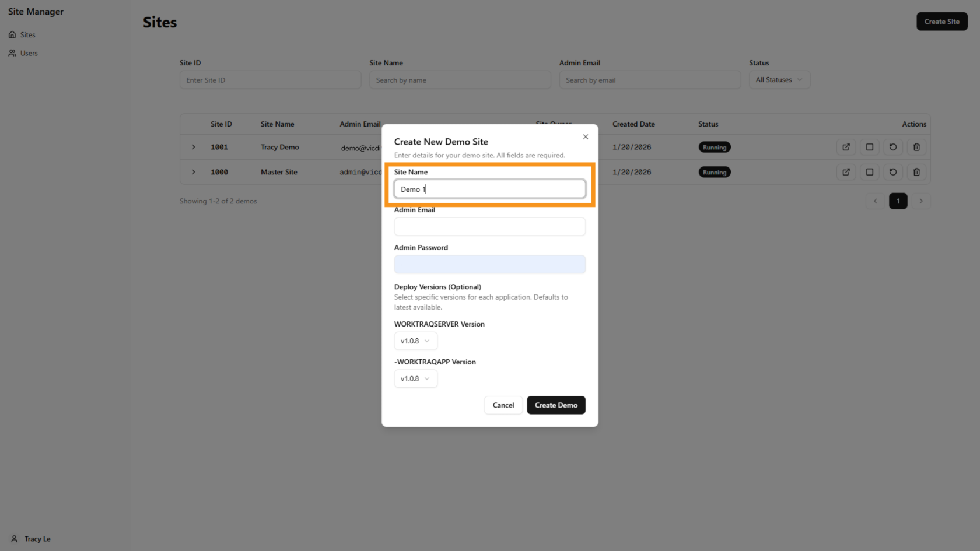The image size is (980, 551).
Task: Cancel the demo creation dialog
Action: 503,405
